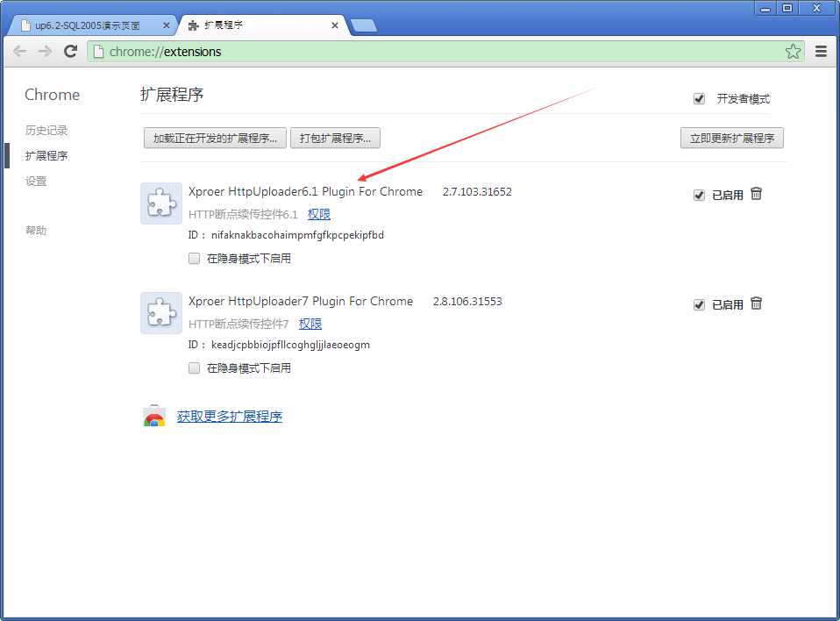Click the title Xproer HttpUploader6.1 Plugin For Chrome
Viewport: 840px width, 621px height.
[305, 192]
